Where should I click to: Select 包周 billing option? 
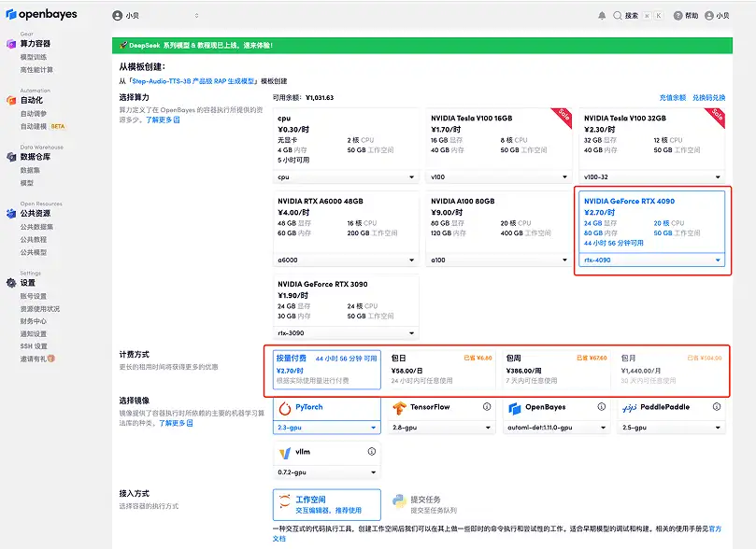[x=556, y=370]
